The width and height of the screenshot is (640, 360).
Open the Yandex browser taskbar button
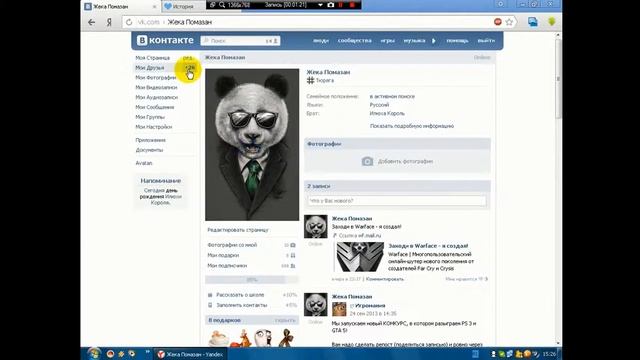pyautogui.click(x=191, y=354)
